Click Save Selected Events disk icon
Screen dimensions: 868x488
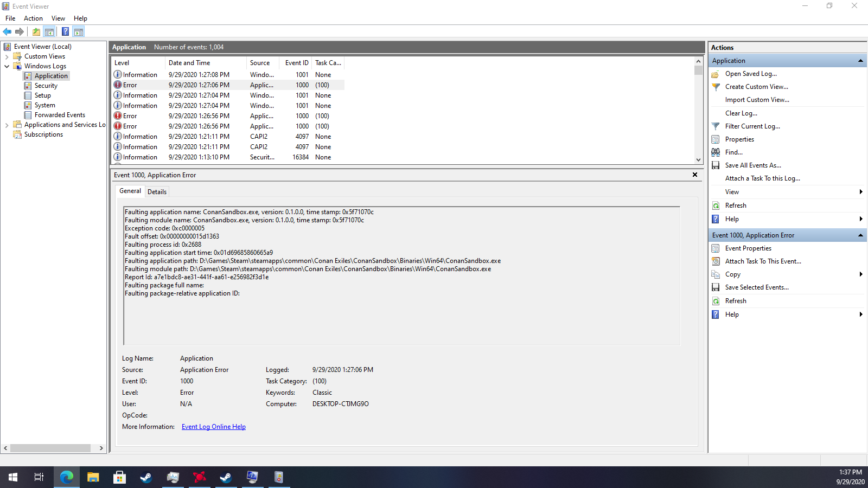click(716, 287)
